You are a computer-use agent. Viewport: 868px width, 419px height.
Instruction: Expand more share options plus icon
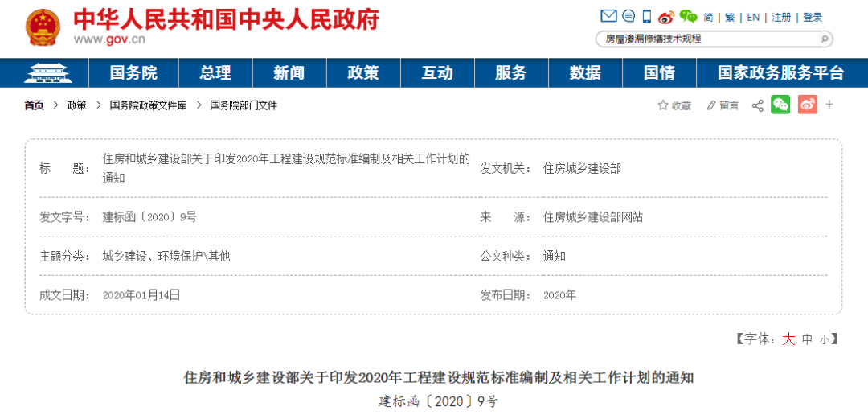click(x=829, y=105)
